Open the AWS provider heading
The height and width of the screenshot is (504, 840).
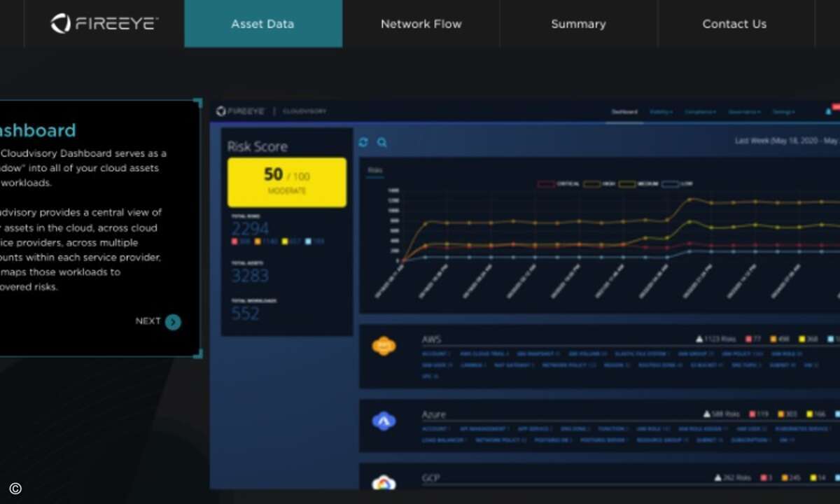click(x=431, y=339)
